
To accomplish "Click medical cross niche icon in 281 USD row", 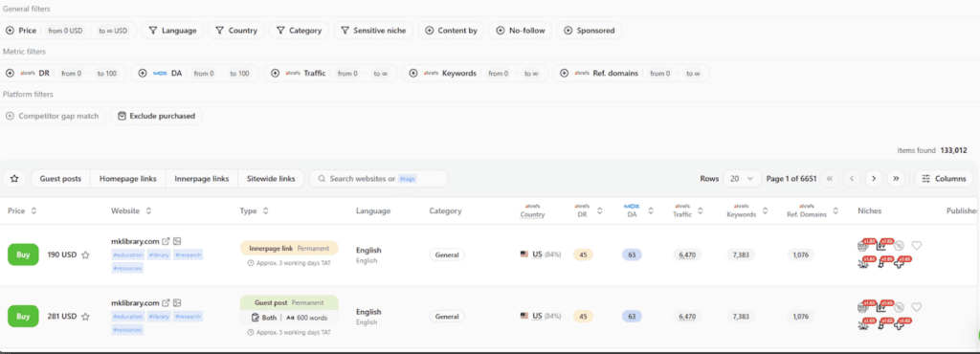I will pos(900,324).
